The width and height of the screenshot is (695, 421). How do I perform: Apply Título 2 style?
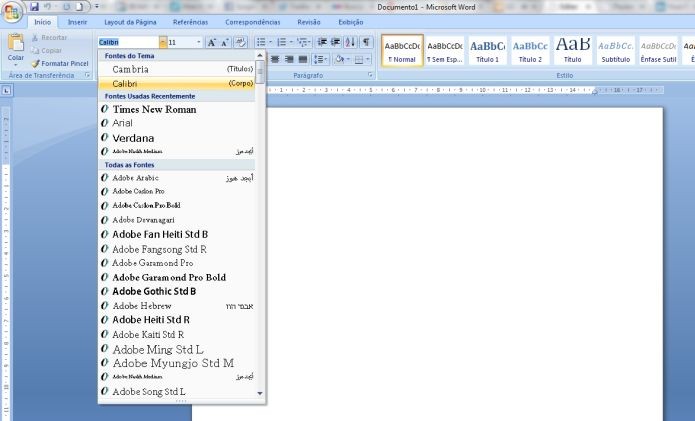point(530,51)
